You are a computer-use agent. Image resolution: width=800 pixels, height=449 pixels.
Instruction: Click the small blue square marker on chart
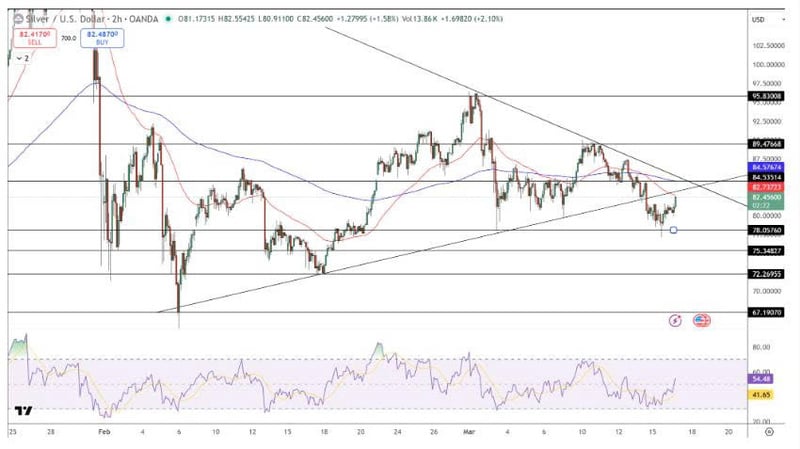(x=673, y=230)
